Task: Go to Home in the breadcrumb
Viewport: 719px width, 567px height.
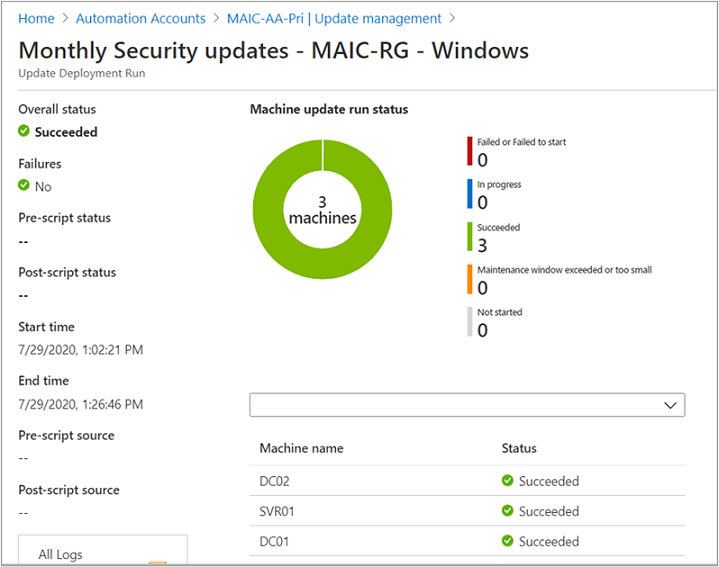Action: pos(36,18)
